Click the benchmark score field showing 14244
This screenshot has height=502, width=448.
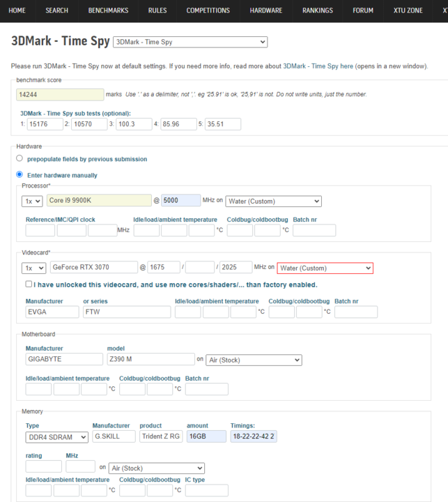pos(60,94)
